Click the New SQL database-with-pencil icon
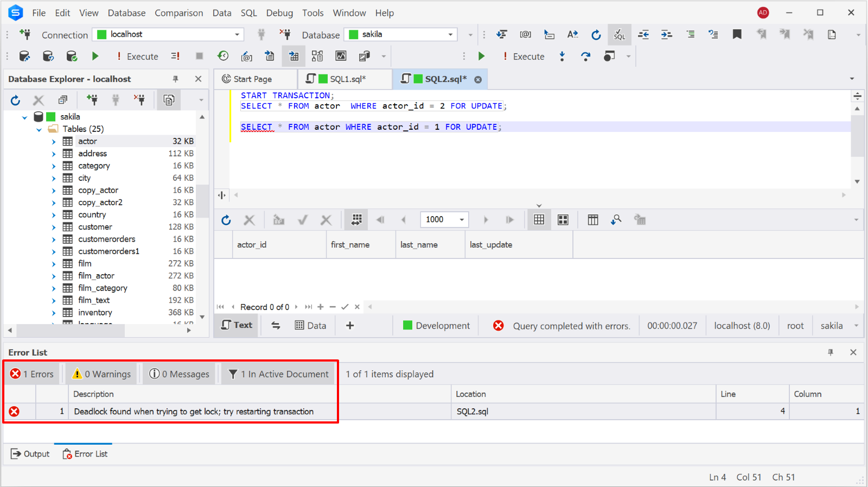This screenshot has width=868, height=487. coord(24,56)
